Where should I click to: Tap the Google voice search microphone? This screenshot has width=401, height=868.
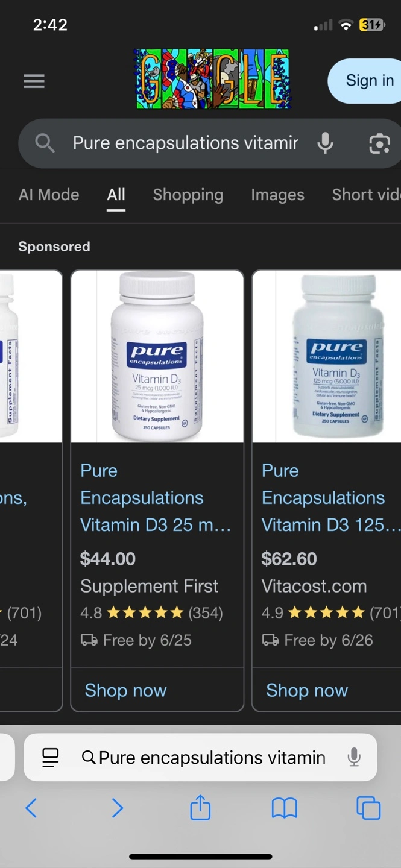coord(325,143)
